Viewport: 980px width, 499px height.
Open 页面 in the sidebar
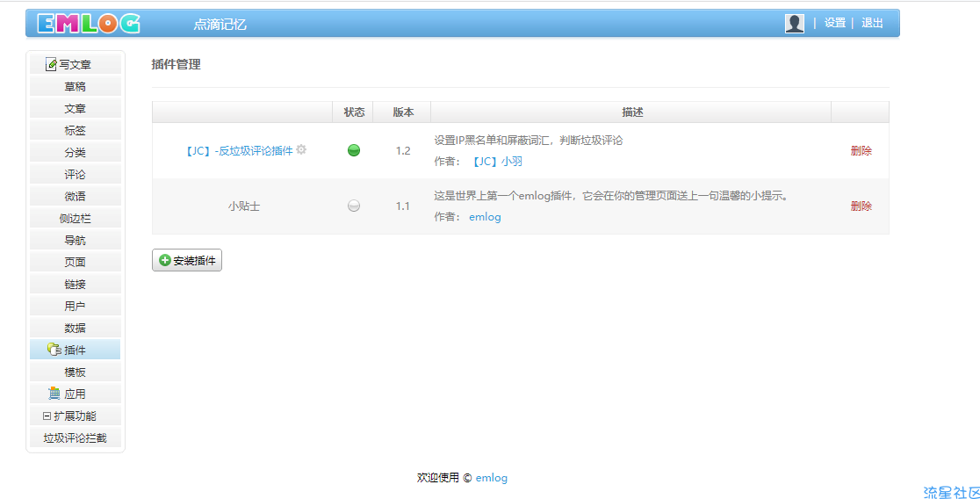(x=75, y=262)
